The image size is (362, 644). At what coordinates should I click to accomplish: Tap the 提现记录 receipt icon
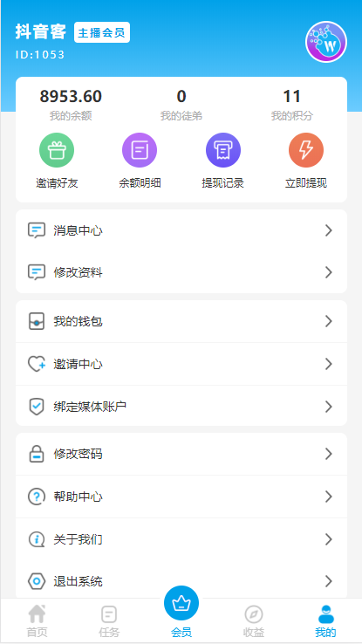[222, 150]
